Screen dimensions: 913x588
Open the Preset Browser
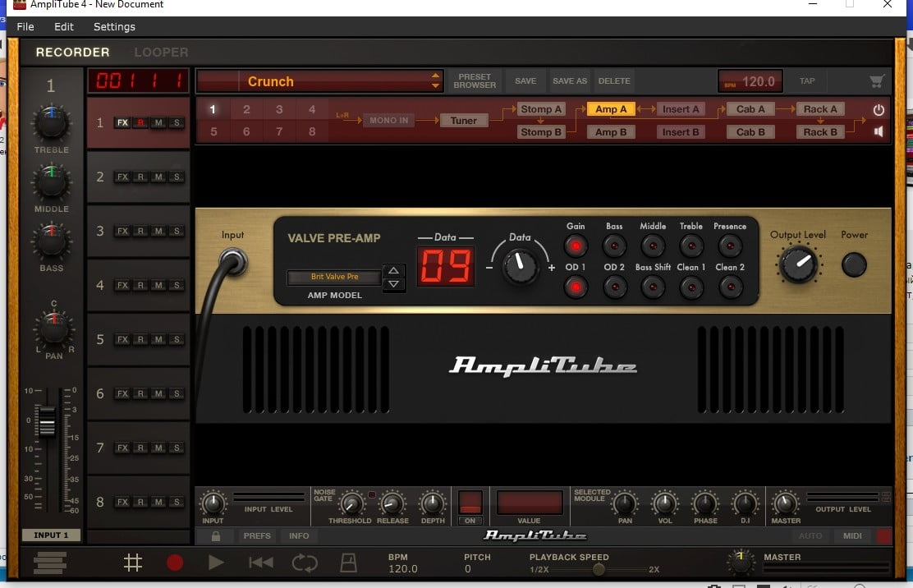point(475,81)
